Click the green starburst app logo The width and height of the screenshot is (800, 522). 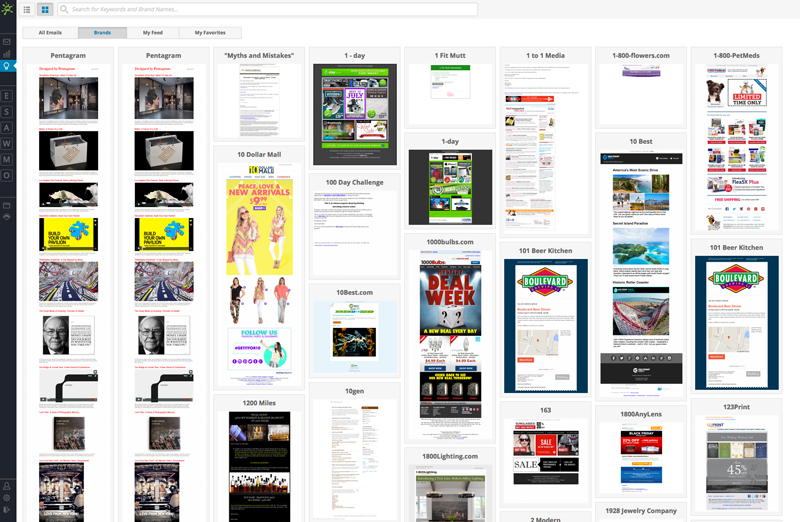(7, 9)
